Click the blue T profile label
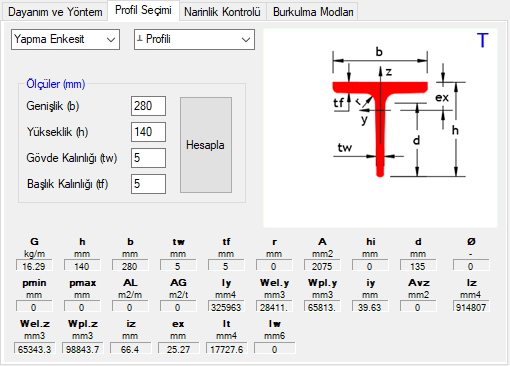Screen dimensions: 510x366 (x=482, y=40)
